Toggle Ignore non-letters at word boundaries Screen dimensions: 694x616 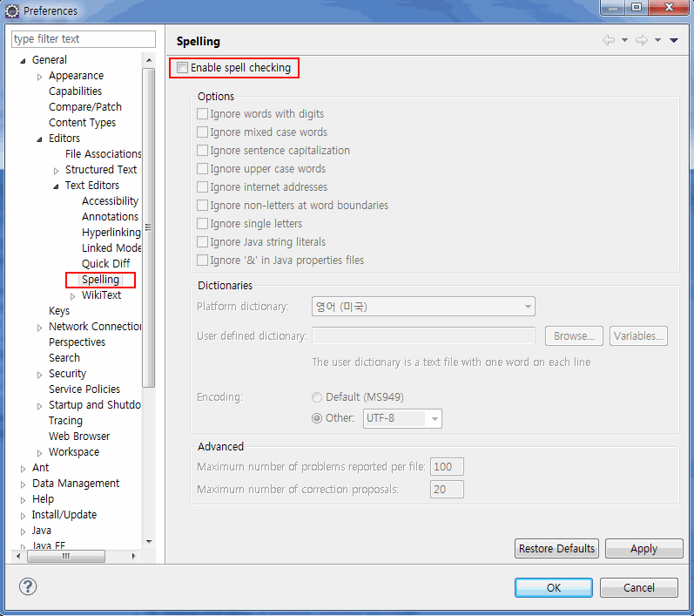(x=202, y=205)
